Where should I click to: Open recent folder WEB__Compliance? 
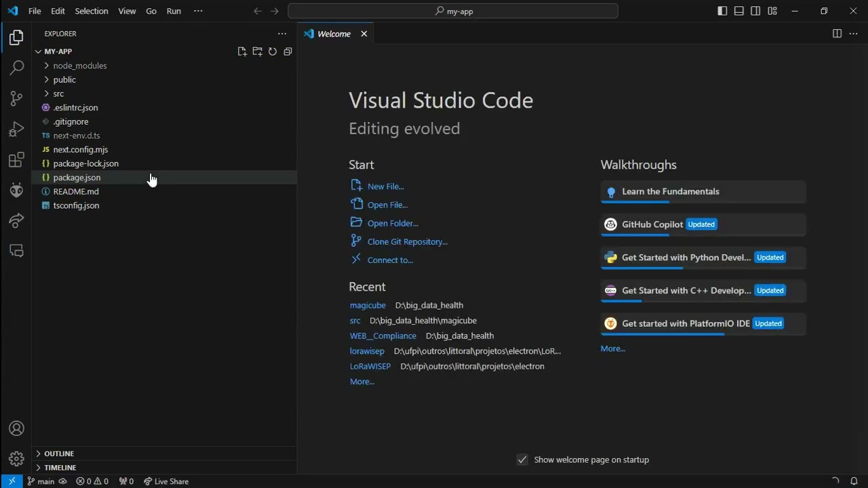383,336
